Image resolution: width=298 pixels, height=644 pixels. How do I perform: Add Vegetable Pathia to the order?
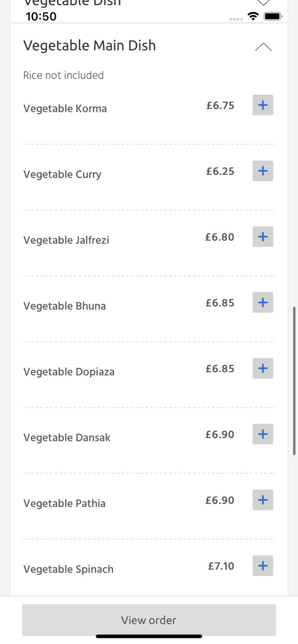pos(263,500)
